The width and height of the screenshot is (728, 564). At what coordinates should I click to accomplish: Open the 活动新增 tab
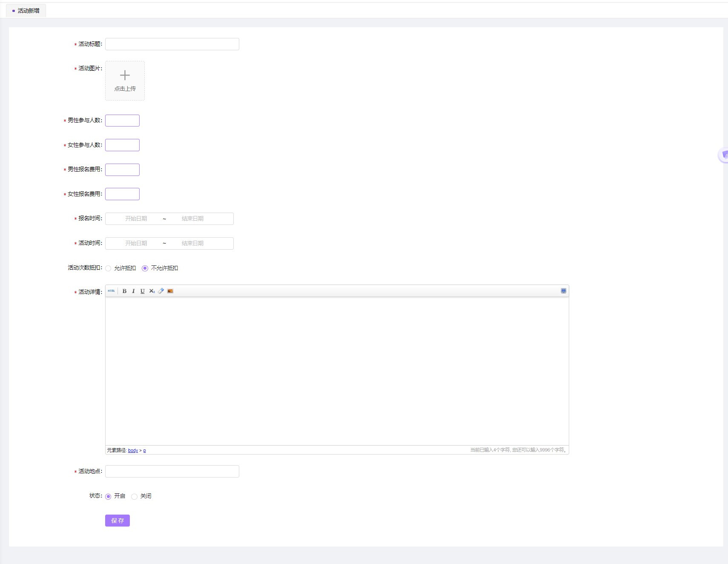26,11
